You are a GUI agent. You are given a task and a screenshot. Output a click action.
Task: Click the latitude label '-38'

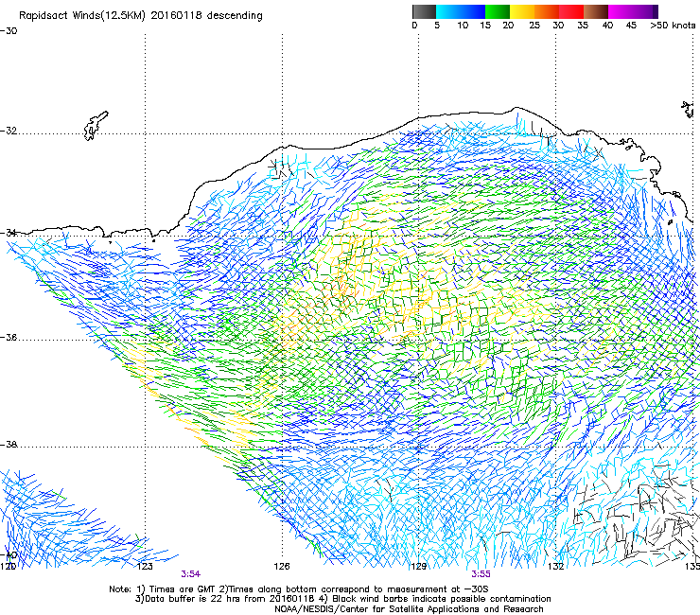point(9,445)
